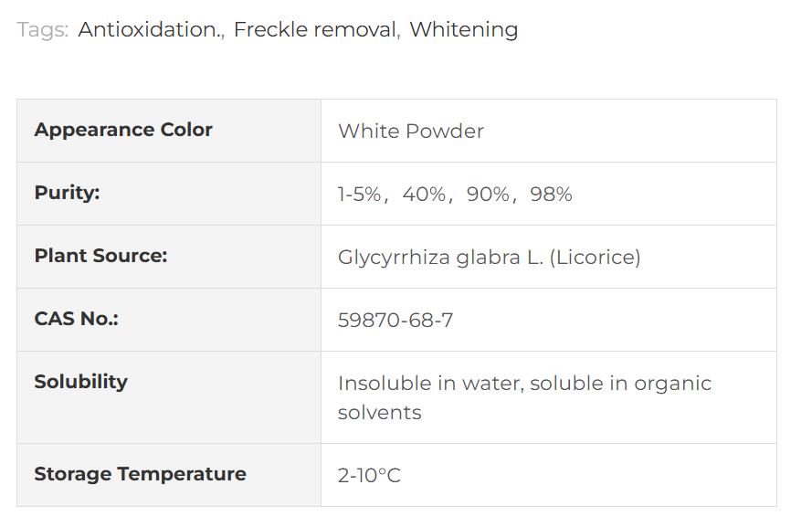This screenshot has width=812, height=527.
Task: Select the Purity row label
Action: 67,193
